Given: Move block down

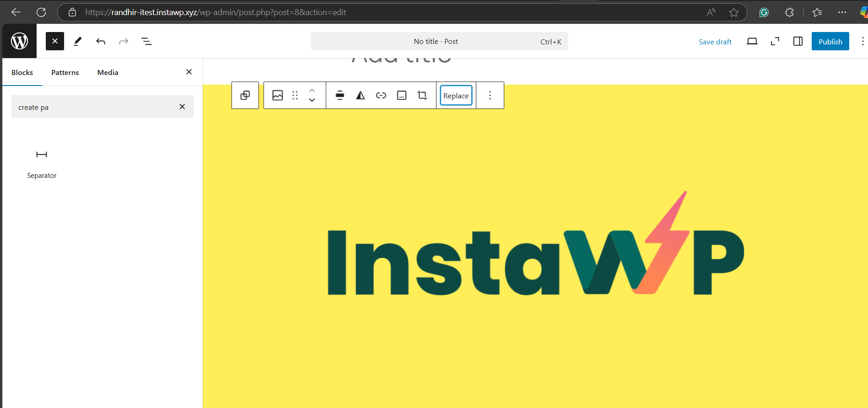Looking at the screenshot, I should [312, 100].
